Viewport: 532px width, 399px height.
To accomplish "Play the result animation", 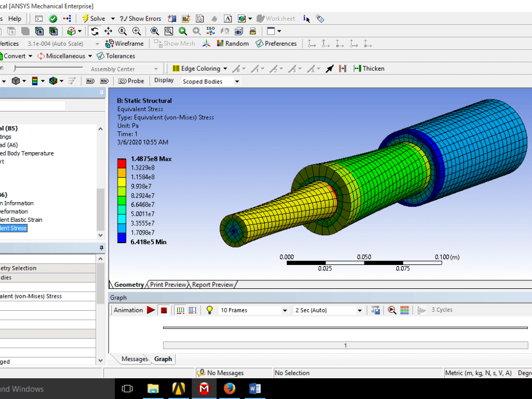I will tap(151, 310).
